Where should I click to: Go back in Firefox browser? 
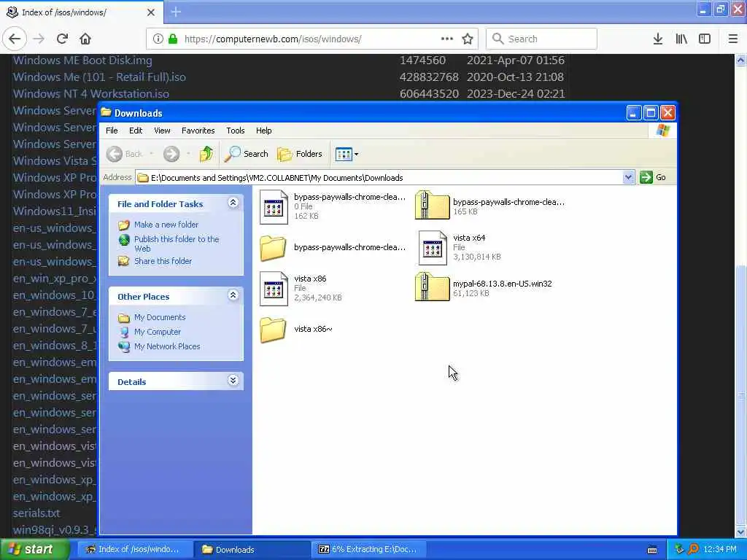[15, 39]
